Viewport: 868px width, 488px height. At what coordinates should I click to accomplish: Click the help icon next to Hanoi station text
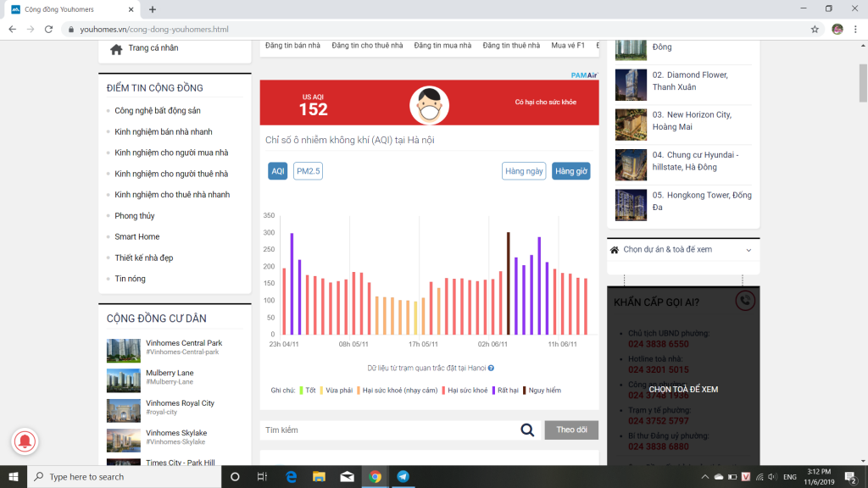(x=491, y=368)
